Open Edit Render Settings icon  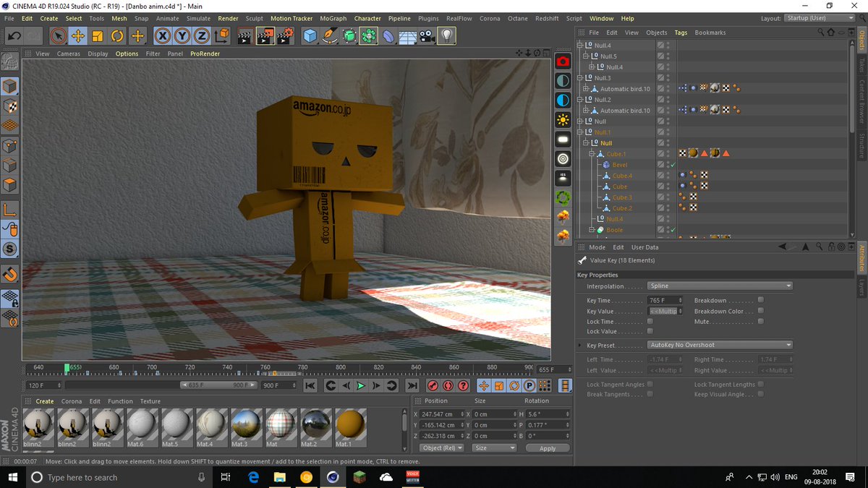tap(285, 35)
